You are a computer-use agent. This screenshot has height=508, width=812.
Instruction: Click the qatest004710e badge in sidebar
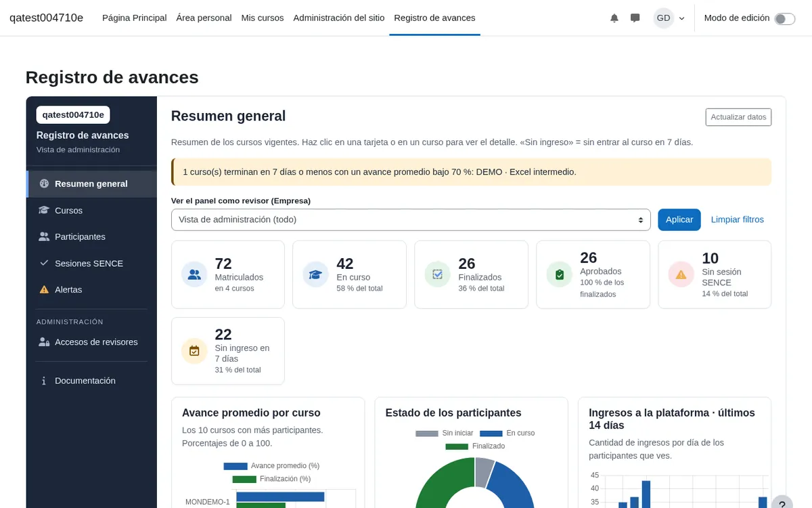click(x=73, y=114)
